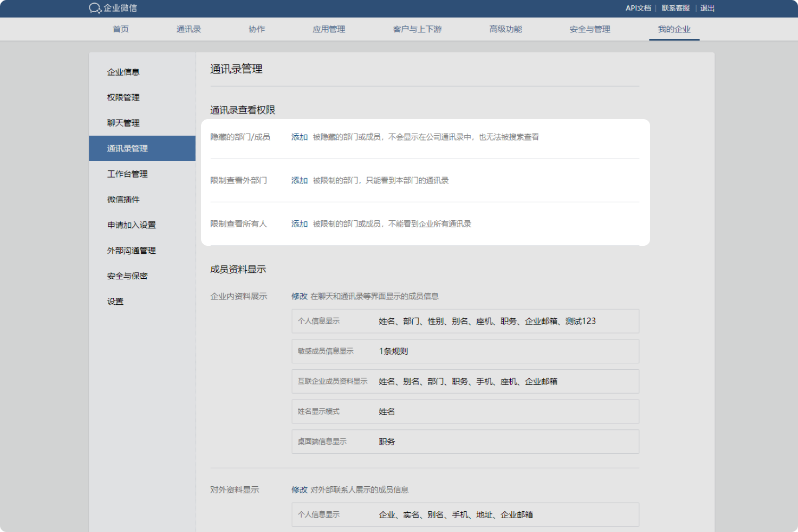Click the 姓名显示模式 row
798x532 pixels.
[465, 412]
